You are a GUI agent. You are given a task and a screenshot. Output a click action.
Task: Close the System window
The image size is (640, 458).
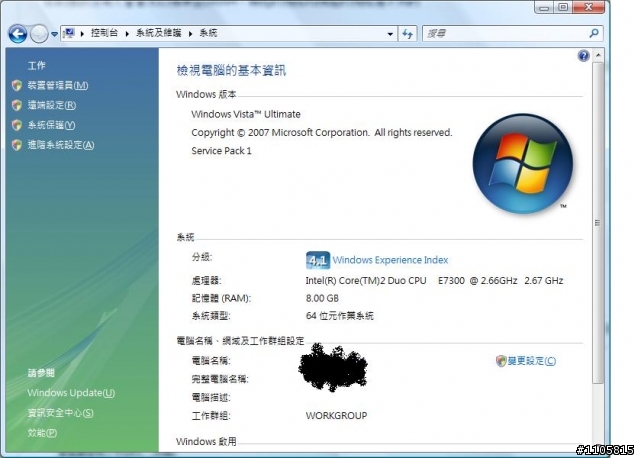(x=589, y=7)
